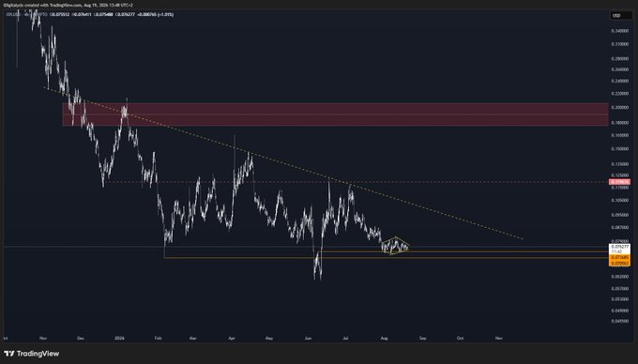
Task: Click the Sep label on time axis
Action: click(423, 338)
